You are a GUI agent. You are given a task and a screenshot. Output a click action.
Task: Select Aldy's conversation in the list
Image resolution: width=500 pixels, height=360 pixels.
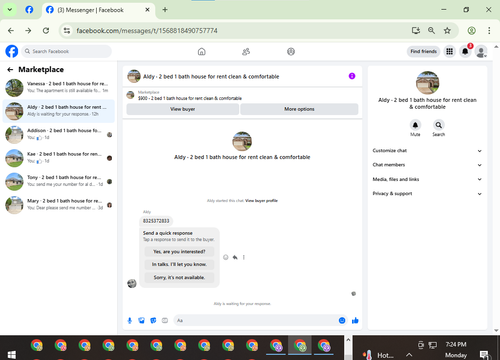pyautogui.click(x=59, y=111)
